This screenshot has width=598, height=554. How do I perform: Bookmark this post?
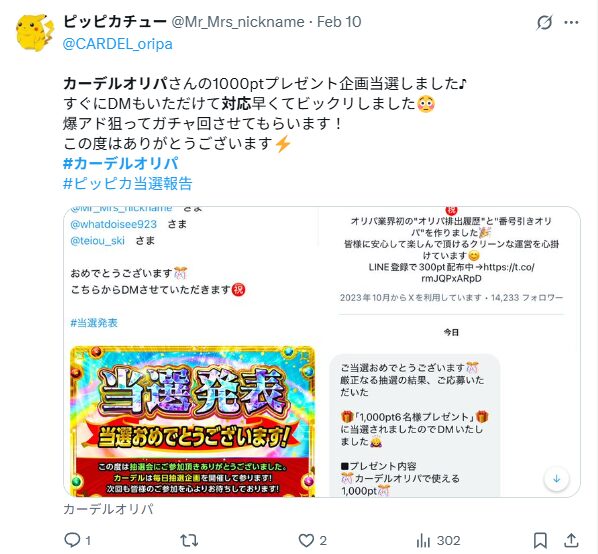point(540,540)
